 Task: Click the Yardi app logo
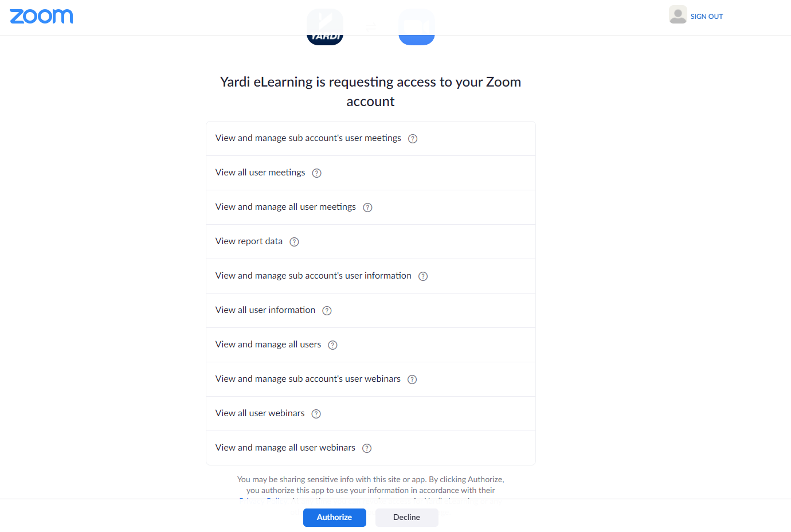(x=325, y=27)
